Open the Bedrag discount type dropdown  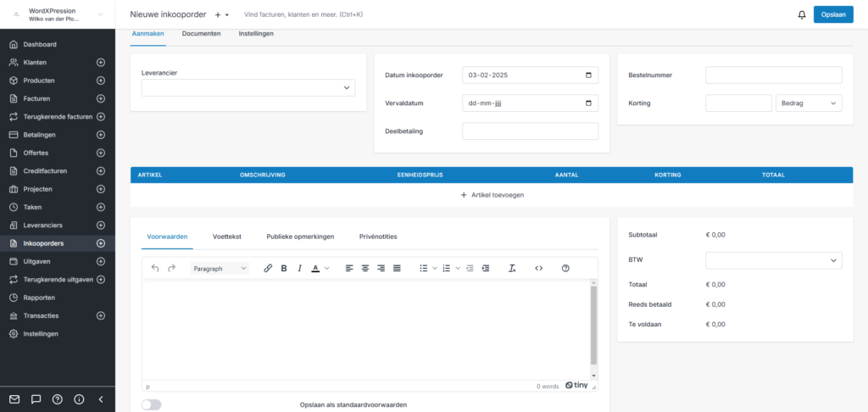point(809,103)
